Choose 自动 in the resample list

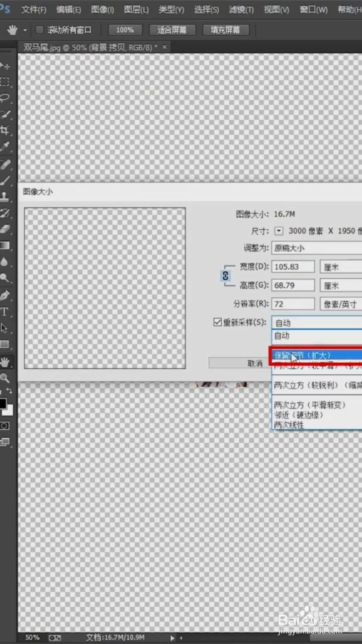pos(317,335)
